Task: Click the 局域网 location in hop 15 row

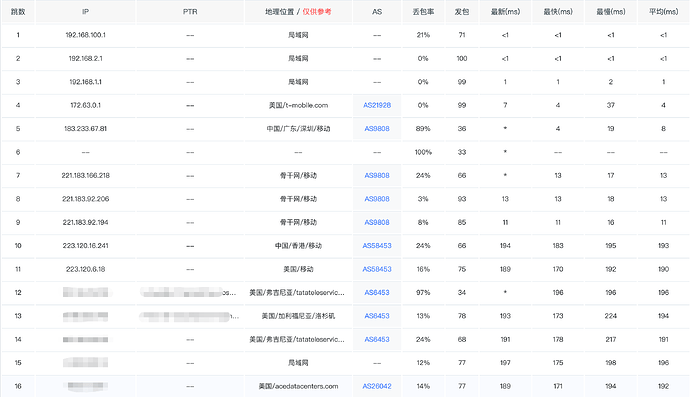Action: click(298, 363)
